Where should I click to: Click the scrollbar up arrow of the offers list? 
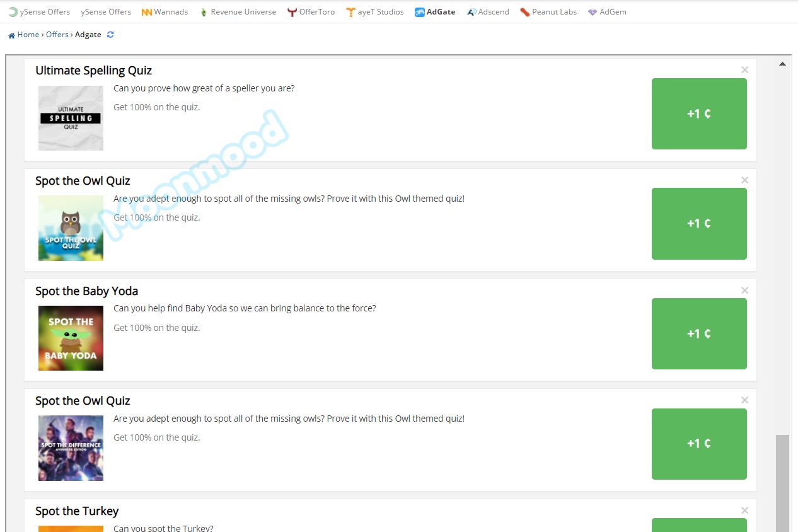point(782,64)
